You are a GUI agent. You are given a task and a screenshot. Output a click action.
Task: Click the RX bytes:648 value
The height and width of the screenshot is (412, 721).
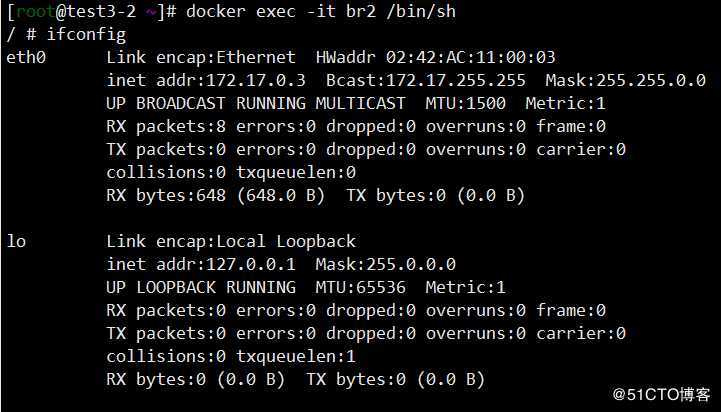click(160, 195)
